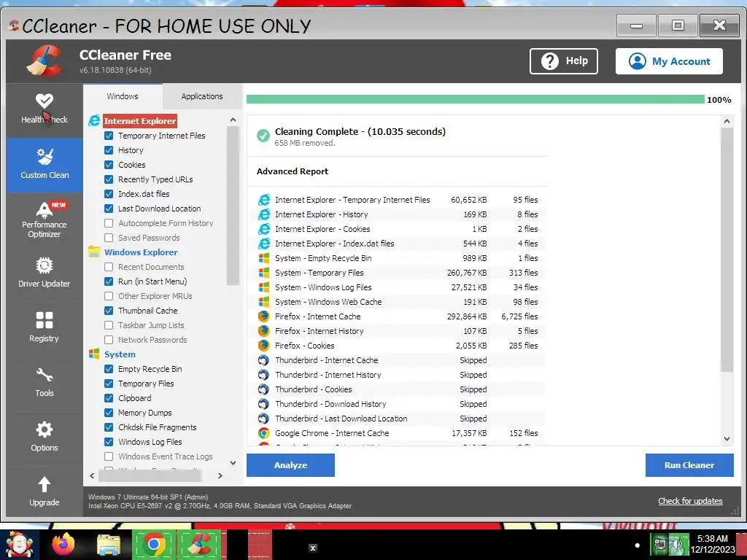Open File Explorer from the taskbar
The width and height of the screenshot is (747, 560).
click(x=109, y=545)
